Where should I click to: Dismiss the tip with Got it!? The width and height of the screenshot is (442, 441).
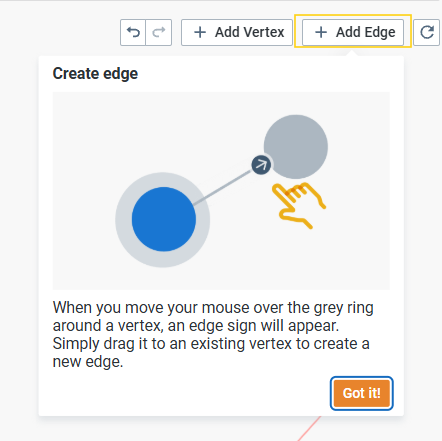coord(362,393)
